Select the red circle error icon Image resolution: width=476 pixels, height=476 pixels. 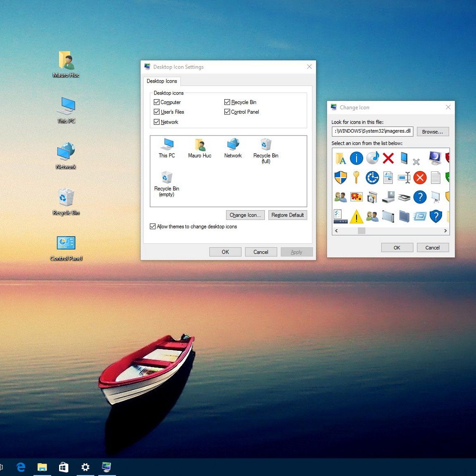coord(420,178)
